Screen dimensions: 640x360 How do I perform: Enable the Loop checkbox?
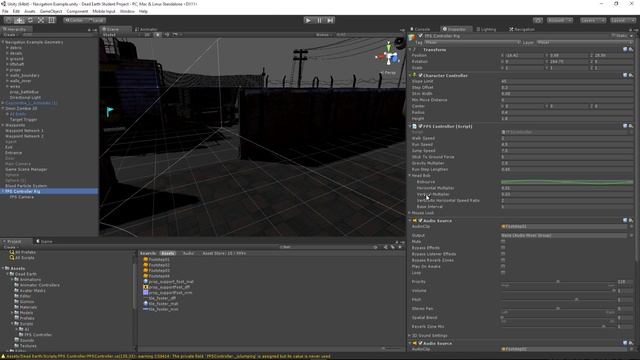point(503,273)
